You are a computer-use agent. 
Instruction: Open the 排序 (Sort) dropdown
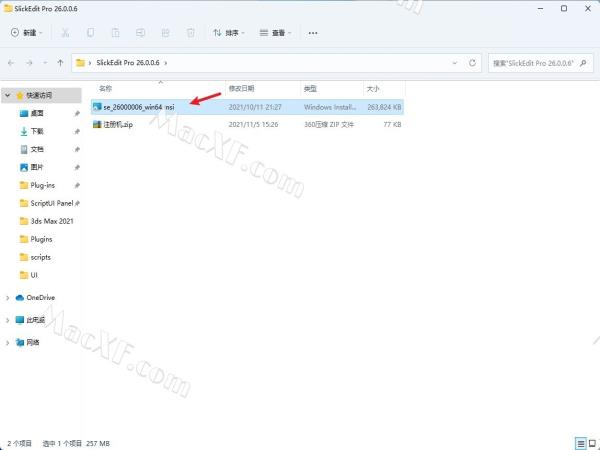point(230,32)
